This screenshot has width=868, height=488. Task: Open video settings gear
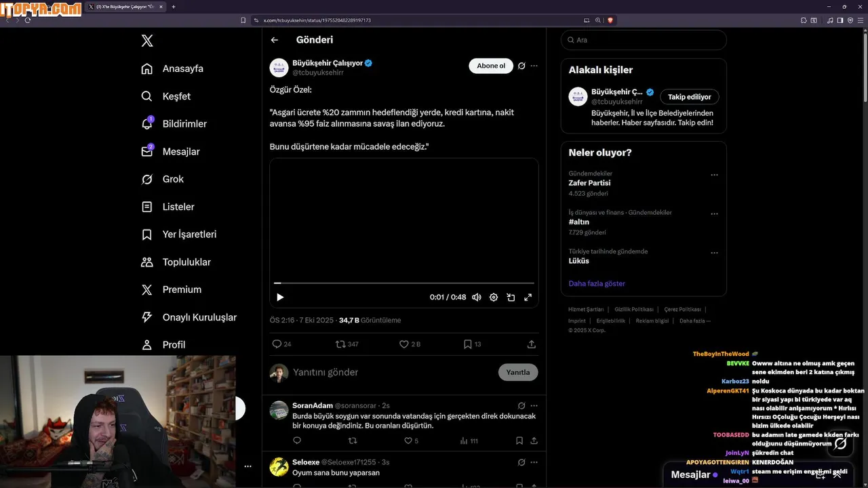(x=494, y=297)
